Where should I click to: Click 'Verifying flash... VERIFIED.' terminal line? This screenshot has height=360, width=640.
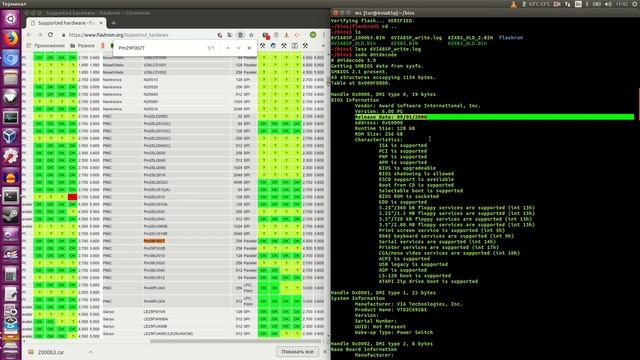(x=373, y=21)
